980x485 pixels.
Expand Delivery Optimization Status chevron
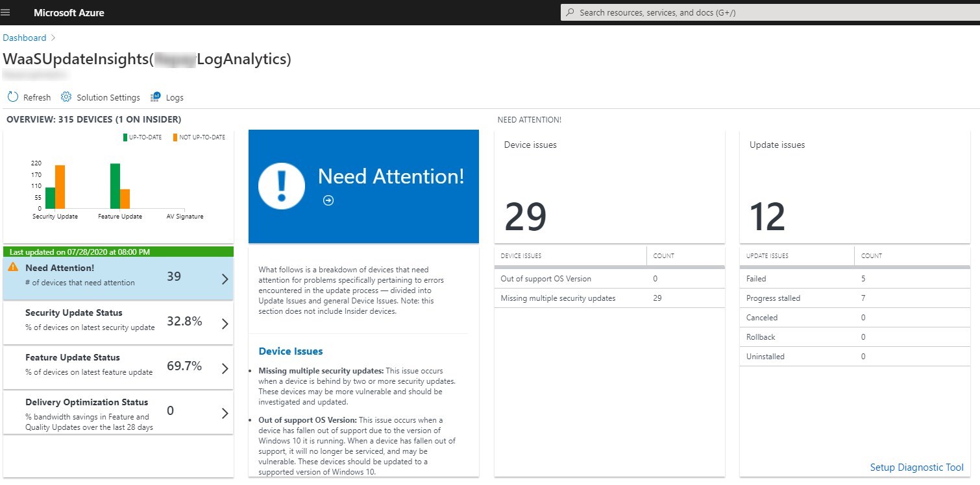(225, 414)
